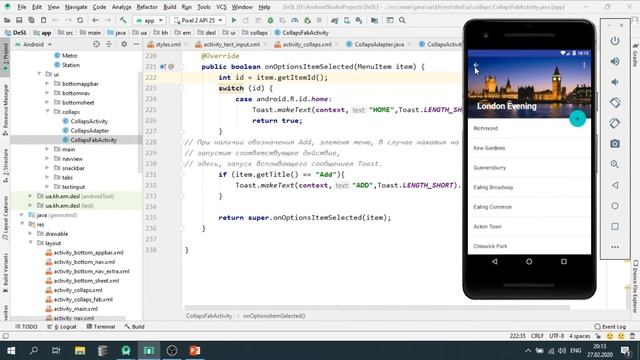Navigate back with toolbar left arrow

pyautogui.click(x=95, y=20)
